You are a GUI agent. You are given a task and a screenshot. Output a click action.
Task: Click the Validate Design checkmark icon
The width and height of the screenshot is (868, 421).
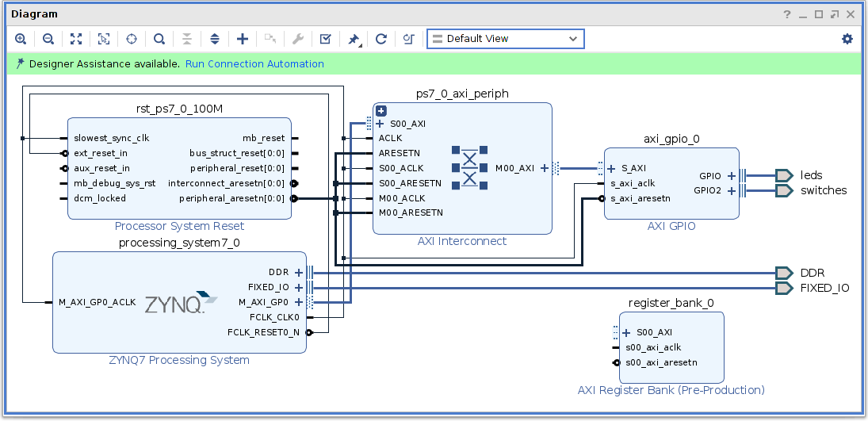(325, 39)
